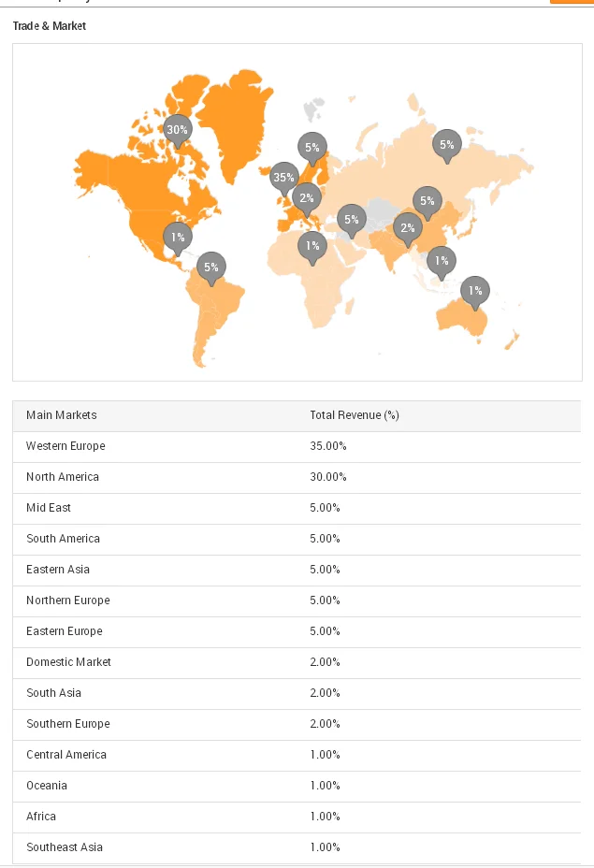The width and height of the screenshot is (594, 868).
Task: Click the 1% map pin over Australia
Action: click(475, 290)
